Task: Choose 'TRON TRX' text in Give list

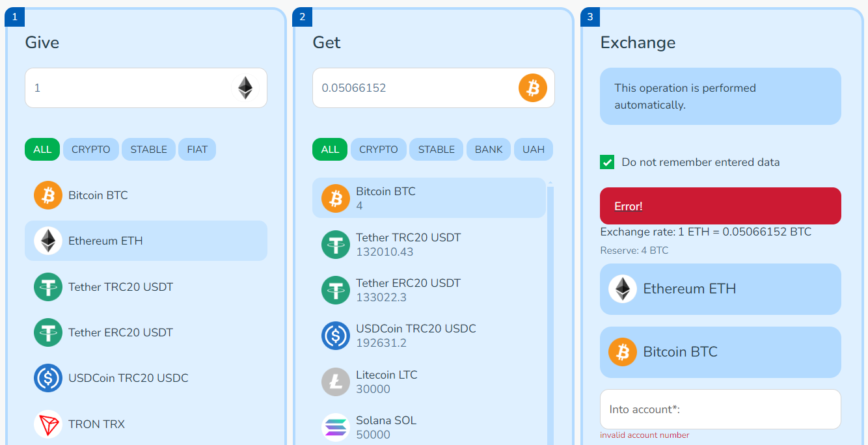Action: [96, 424]
